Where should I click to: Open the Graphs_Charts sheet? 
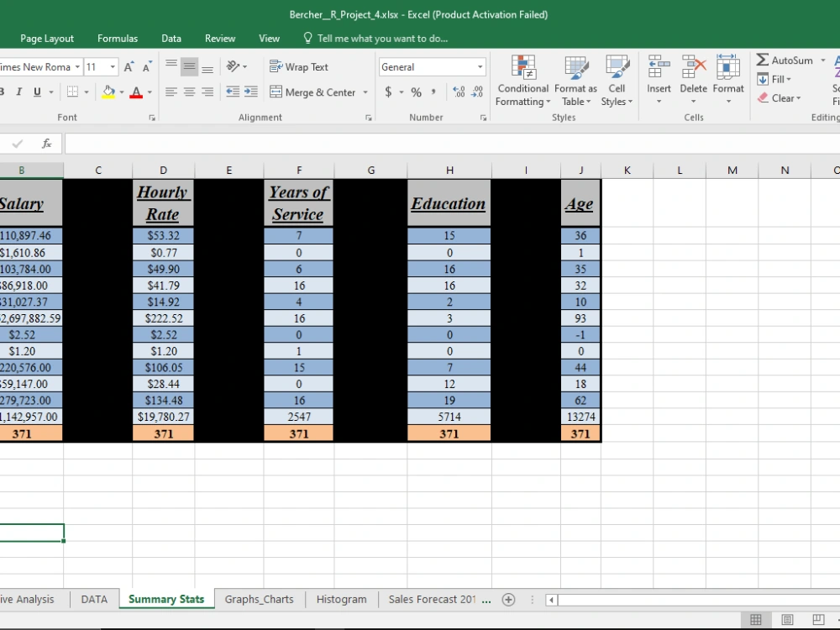coord(259,599)
